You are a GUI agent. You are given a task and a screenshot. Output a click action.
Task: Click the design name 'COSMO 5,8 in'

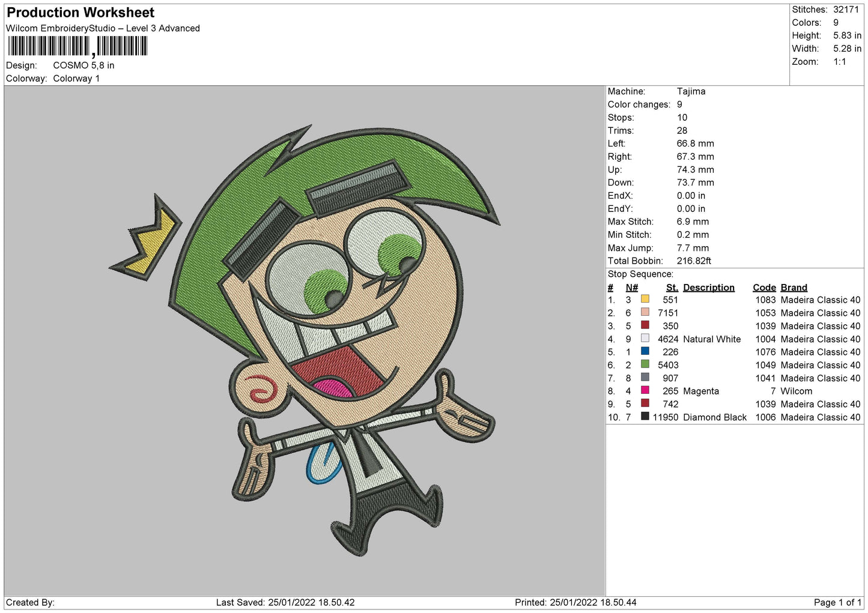pos(83,65)
